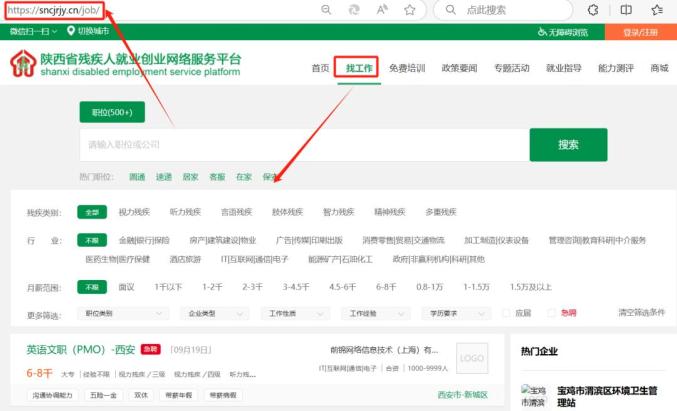Click the 登录/注册 button
Image resolution: width=677 pixels, height=411 pixels.
tap(640, 32)
